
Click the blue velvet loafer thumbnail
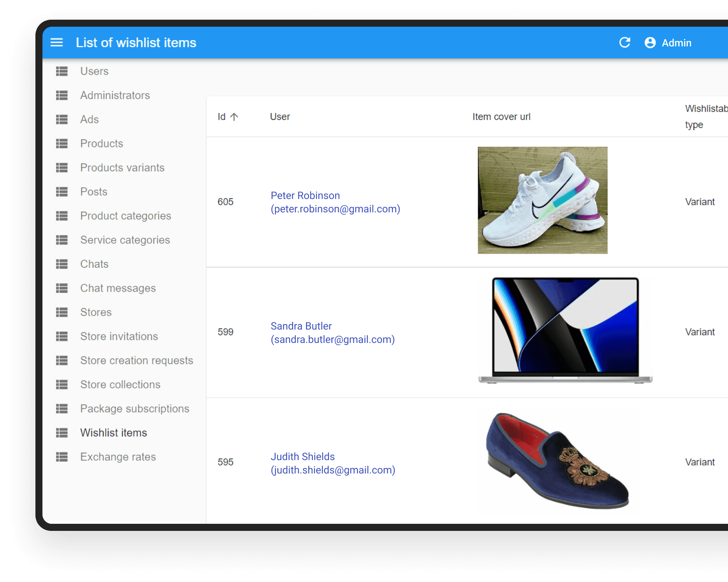(x=557, y=460)
